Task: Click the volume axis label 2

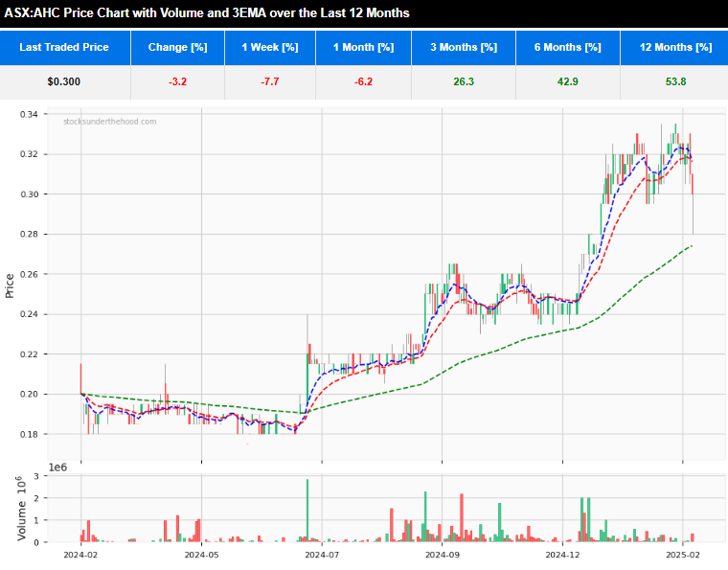Action: (x=37, y=498)
